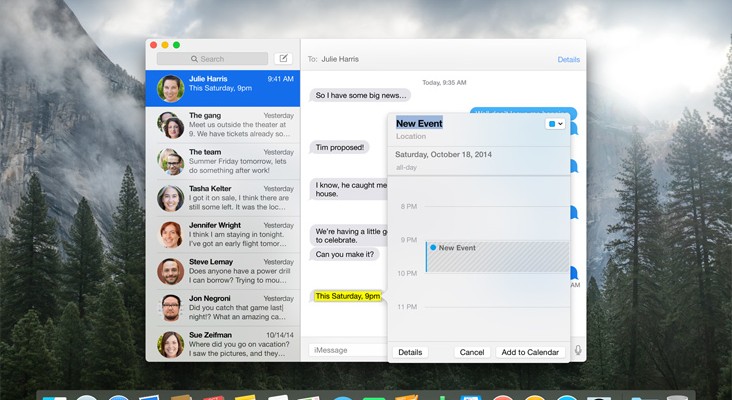This screenshot has width=732, height=400.
Task: Open the Details link for Julie Harris
Action: (568, 60)
